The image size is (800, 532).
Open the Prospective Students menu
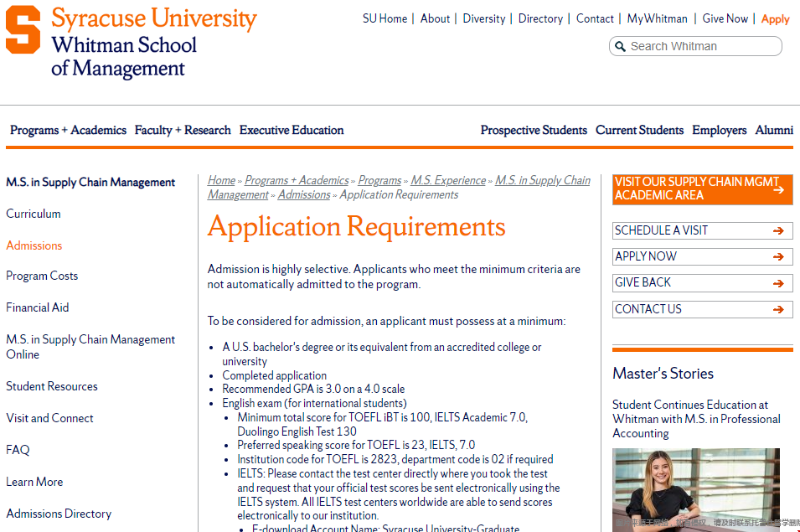point(534,130)
